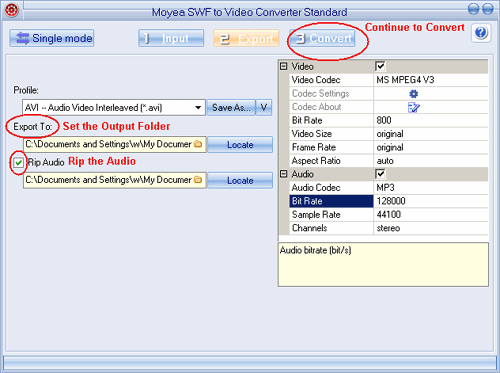This screenshot has width=500, height=373.
Task: Uncheck the Audio section checkbox
Action: click(x=380, y=174)
